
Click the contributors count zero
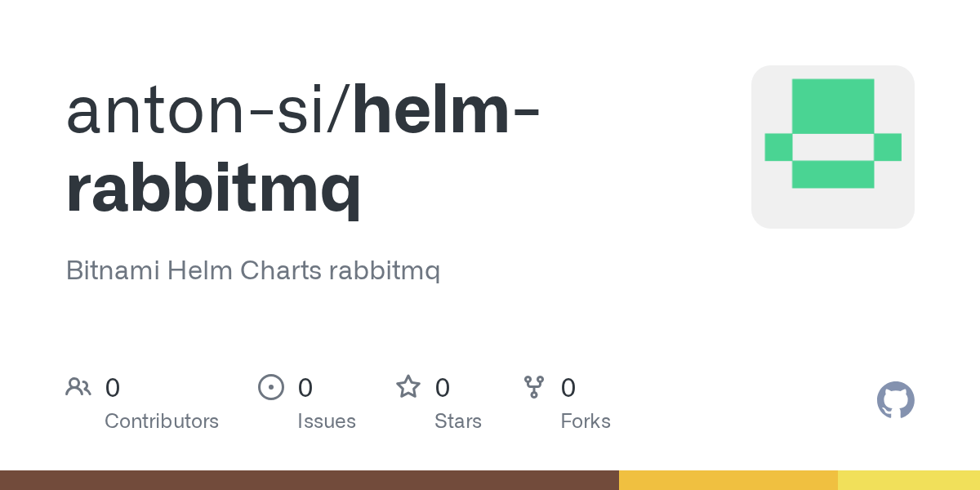click(x=113, y=387)
